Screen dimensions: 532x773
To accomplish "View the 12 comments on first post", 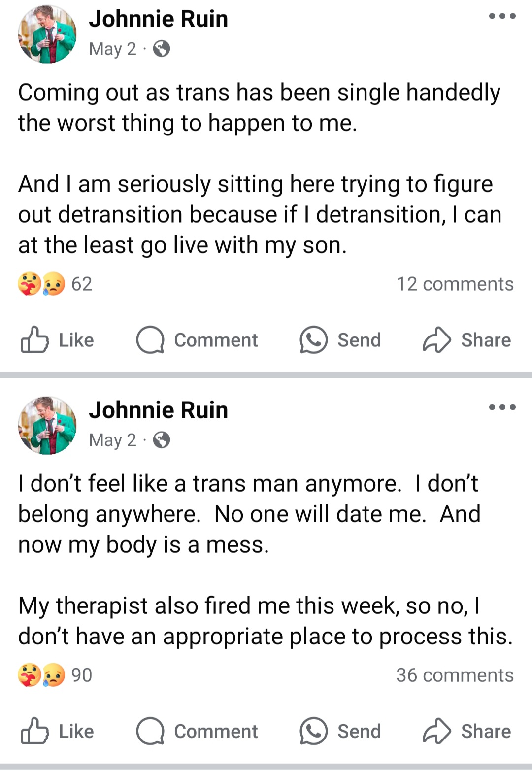I will click(x=455, y=284).
